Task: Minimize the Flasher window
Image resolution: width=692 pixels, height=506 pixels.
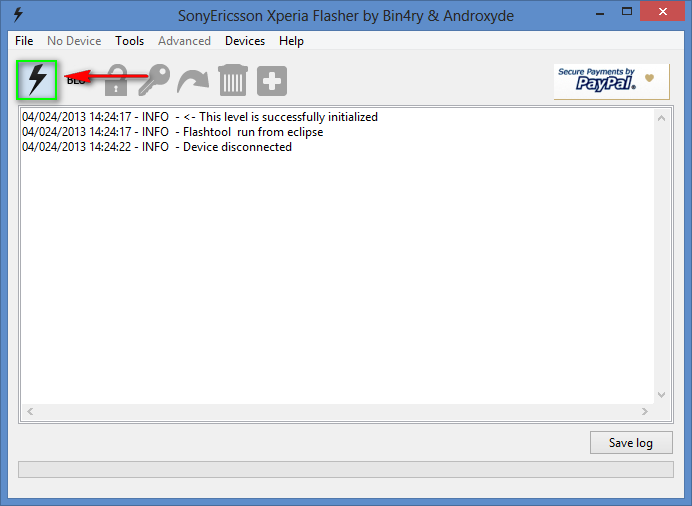Action: click(600, 13)
